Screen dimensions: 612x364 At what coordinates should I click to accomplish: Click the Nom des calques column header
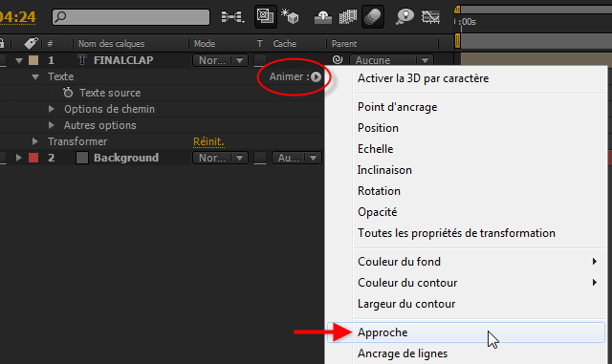coord(111,44)
